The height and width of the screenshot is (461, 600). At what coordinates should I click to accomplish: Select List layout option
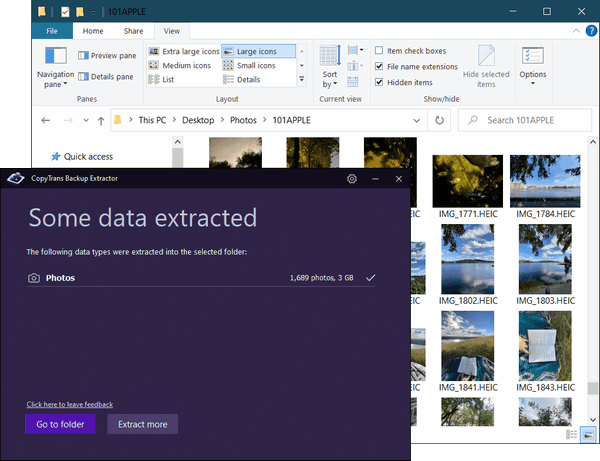click(x=161, y=80)
